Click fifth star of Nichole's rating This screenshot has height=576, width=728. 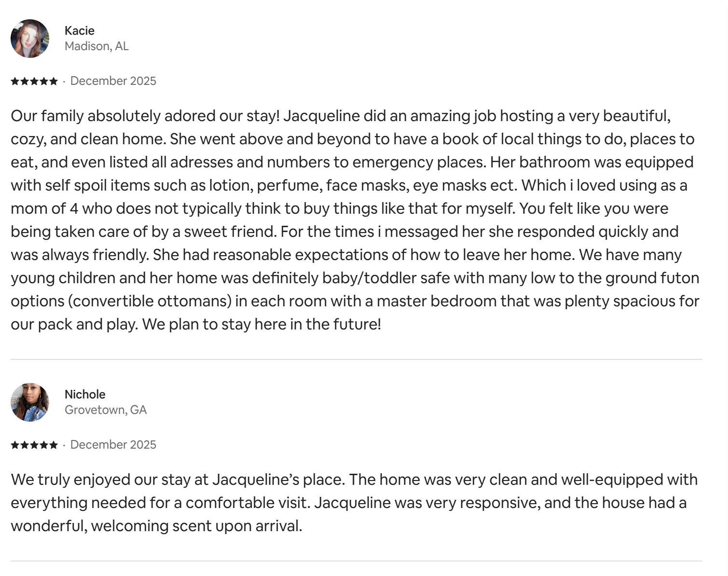(x=53, y=445)
